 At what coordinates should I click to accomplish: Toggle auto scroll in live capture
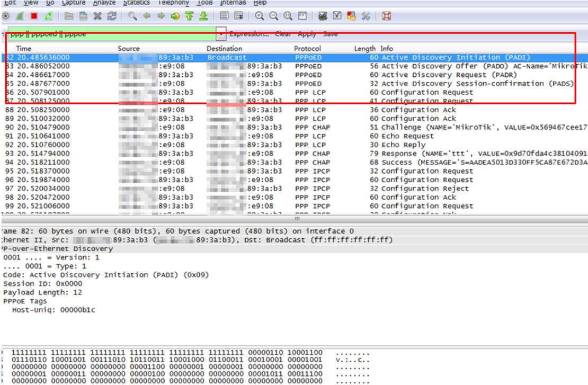238,16
